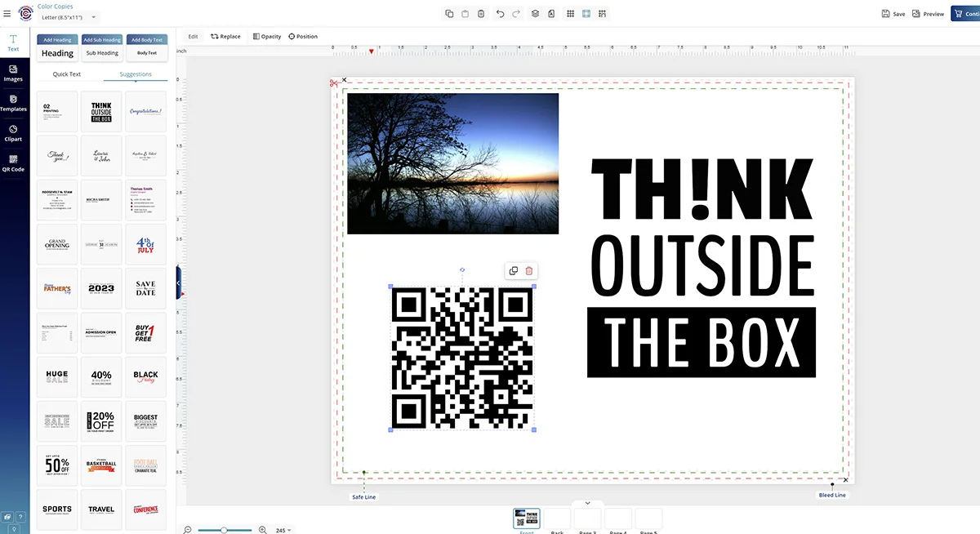Viewport: 980px width, 534px height.
Task: Insert the Think Outside The Box suggestion
Action: coord(101,112)
